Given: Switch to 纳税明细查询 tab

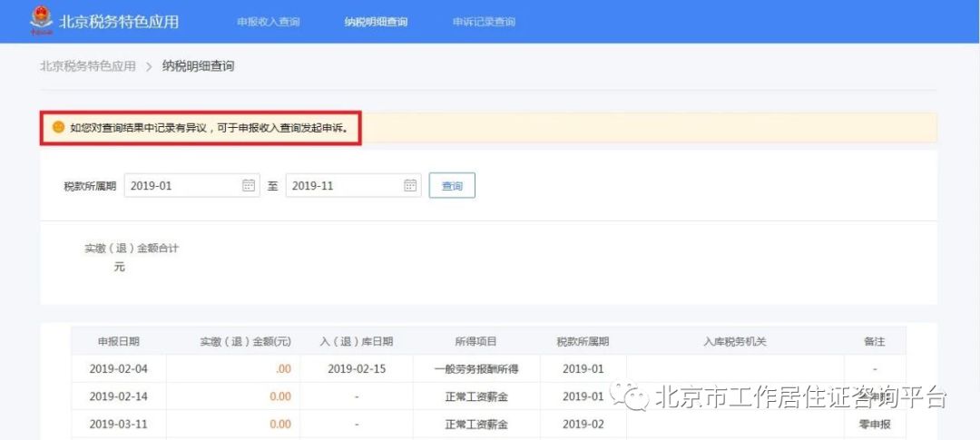Looking at the screenshot, I should pyautogui.click(x=376, y=22).
